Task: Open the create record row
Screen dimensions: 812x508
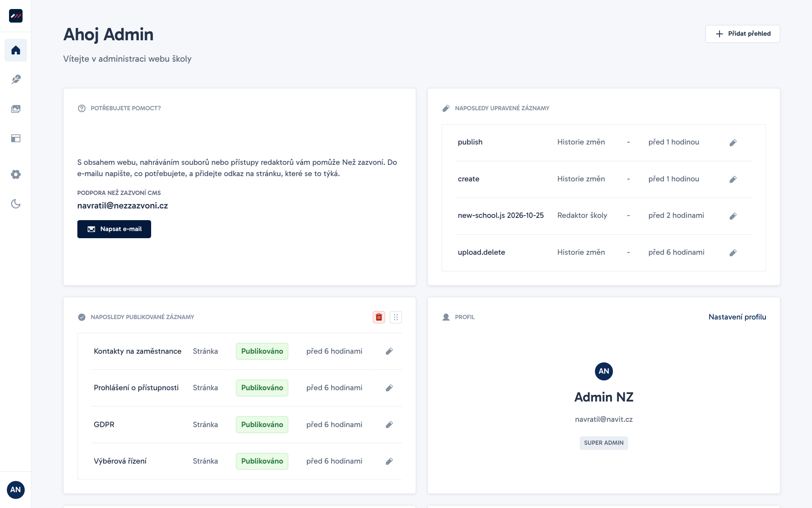Action: (604, 179)
